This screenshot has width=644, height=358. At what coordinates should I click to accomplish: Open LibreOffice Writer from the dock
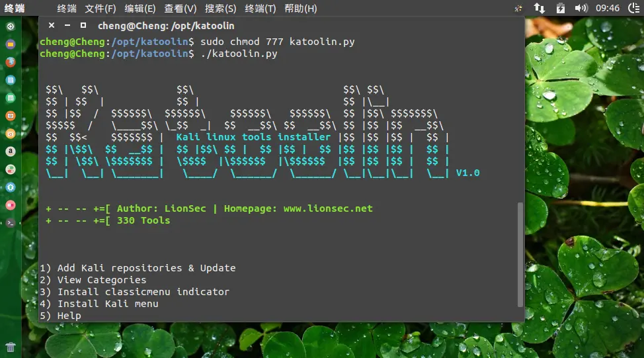point(11,79)
